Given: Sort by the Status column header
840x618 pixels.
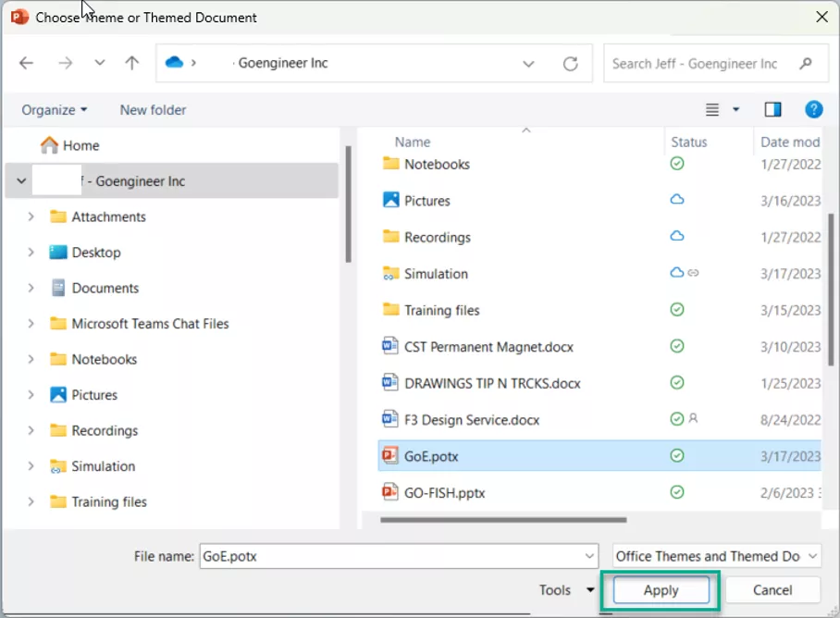Looking at the screenshot, I should pos(689,142).
